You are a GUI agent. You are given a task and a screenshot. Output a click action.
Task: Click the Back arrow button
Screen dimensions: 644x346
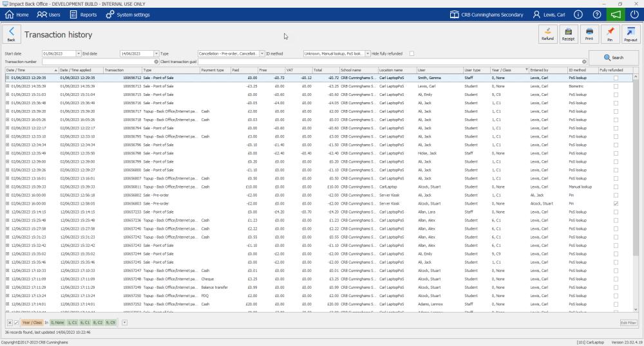(11, 33)
